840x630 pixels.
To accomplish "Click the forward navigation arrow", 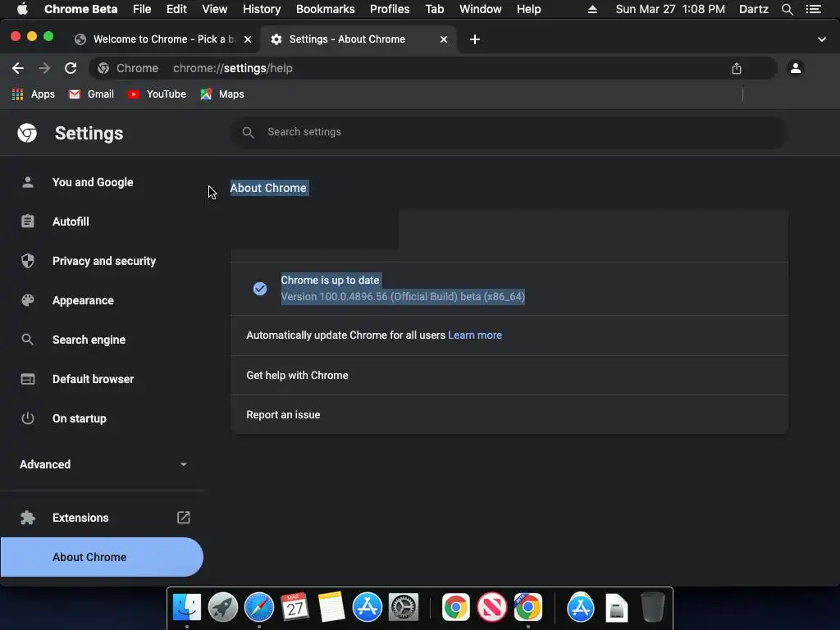I will (44, 68).
